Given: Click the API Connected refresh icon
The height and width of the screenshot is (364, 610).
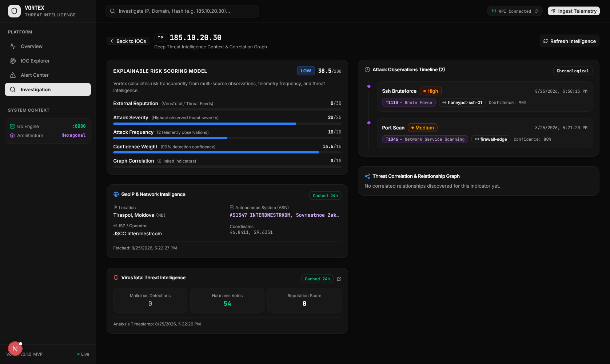Looking at the screenshot, I should 536,11.
